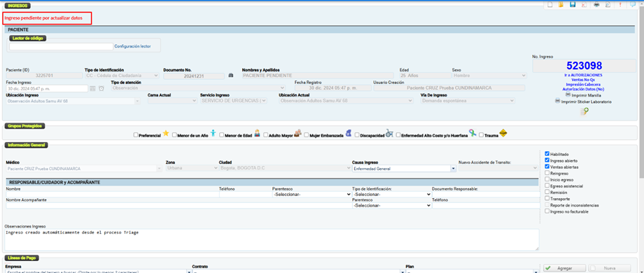Open the Vía De Ingreso dropdown
The image size is (644, 273).
tap(468, 101)
